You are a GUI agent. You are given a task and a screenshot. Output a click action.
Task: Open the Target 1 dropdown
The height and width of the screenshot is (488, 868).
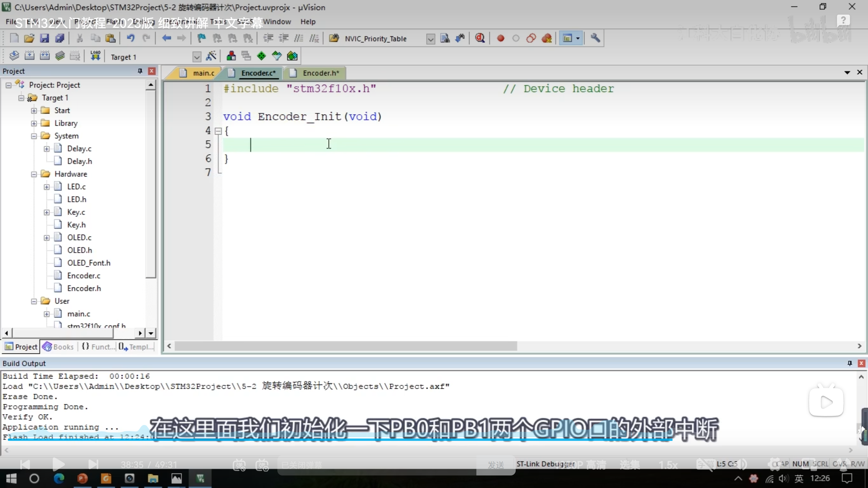[x=197, y=57]
